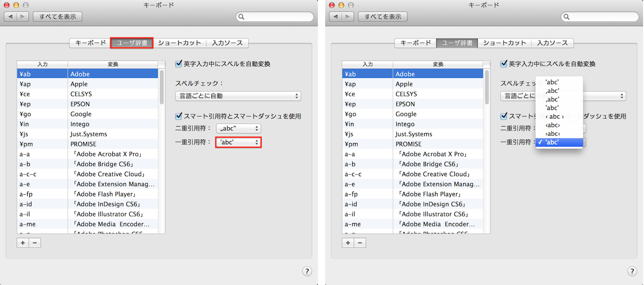The width and height of the screenshot is (644, 285).
Task: Choose the ›abc‹ reversed guillemet option
Action: (x=559, y=133)
